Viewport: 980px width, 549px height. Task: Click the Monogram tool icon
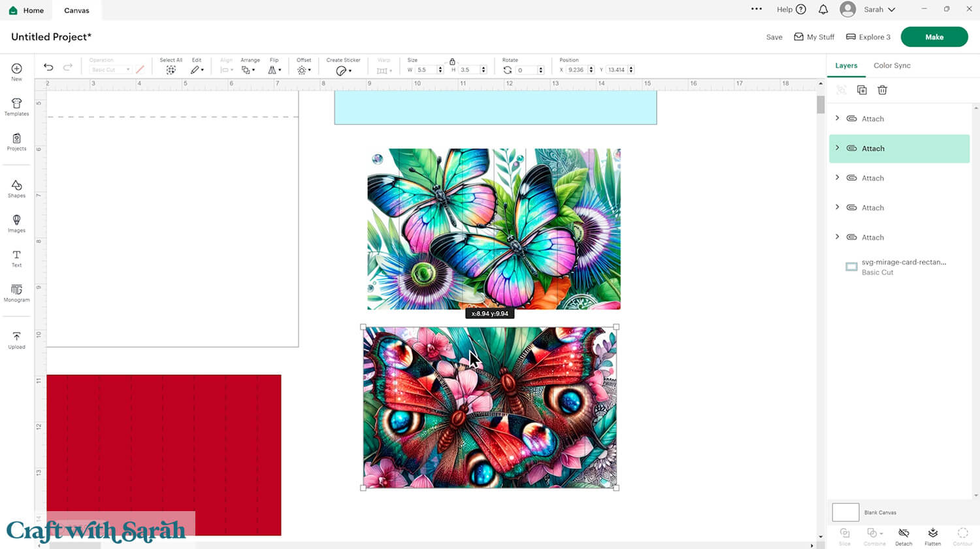tap(16, 292)
